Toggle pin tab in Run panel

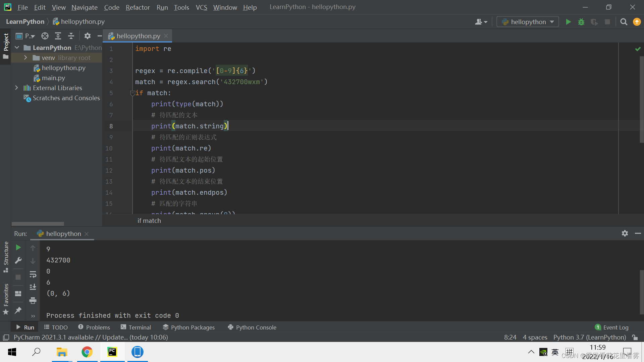point(18,310)
